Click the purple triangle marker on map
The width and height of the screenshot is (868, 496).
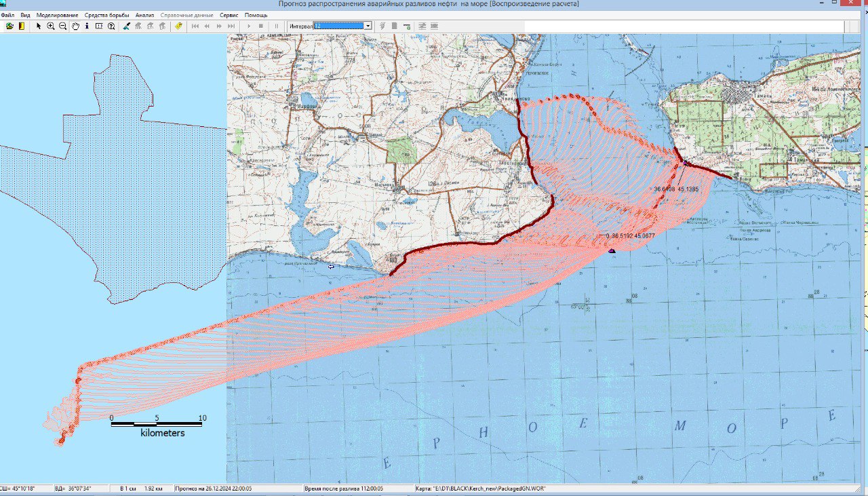click(612, 251)
